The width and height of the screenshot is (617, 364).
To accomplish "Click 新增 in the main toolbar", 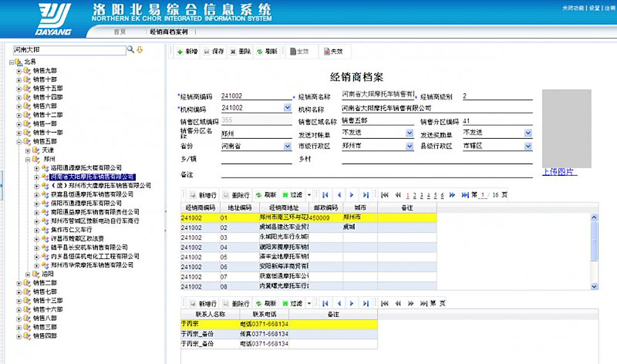I will tap(188, 52).
